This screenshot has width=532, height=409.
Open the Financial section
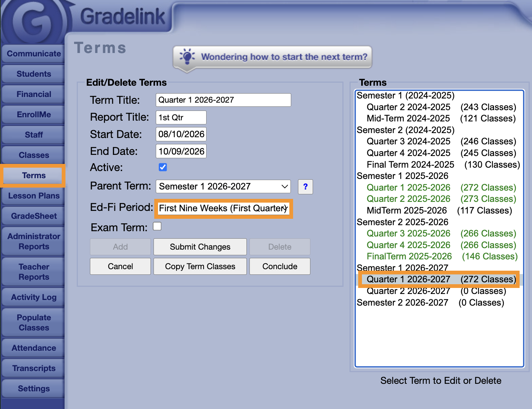coord(33,94)
